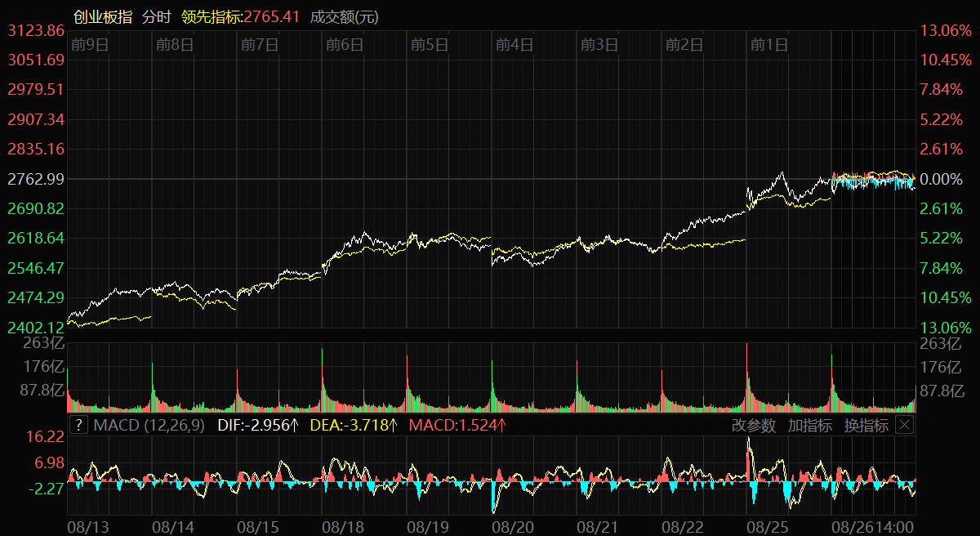Click the 08/25 date on time axis
The height and width of the screenshot is (536, 980).
pos(768,528)
